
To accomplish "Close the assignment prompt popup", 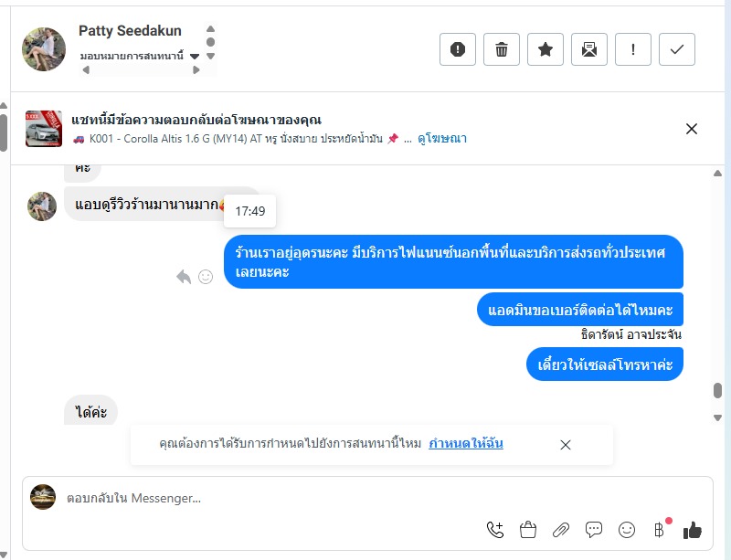I will click(x=566, y=445).
